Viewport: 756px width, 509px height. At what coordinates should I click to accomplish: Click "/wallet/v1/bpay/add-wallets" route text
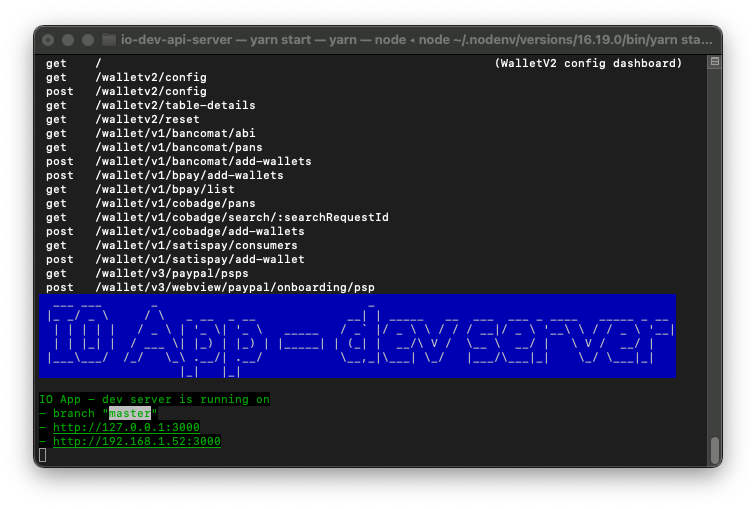click(189, 175)
